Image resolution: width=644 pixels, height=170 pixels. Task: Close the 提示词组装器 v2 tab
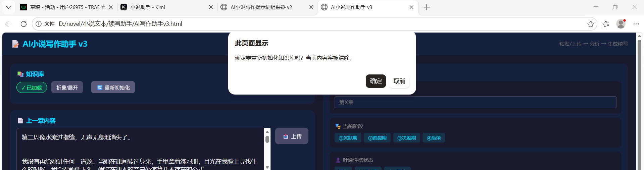[x=311, y=7]
